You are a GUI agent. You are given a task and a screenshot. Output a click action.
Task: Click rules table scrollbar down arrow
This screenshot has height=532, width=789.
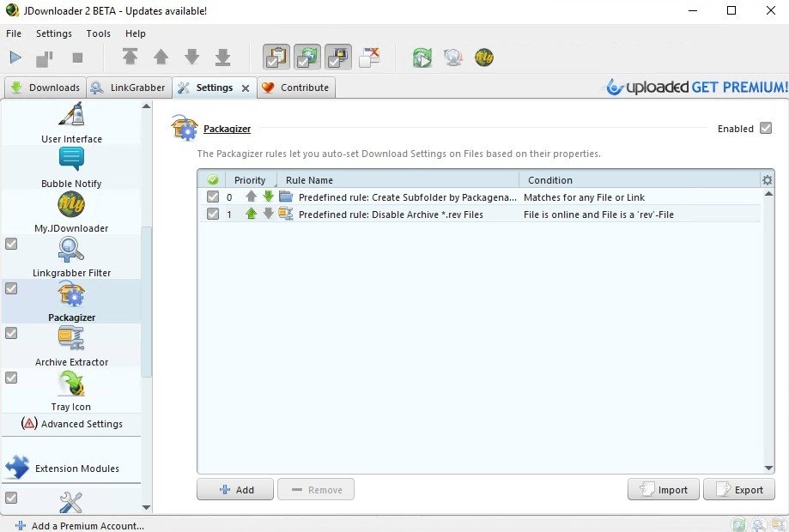tap(768, 469)
